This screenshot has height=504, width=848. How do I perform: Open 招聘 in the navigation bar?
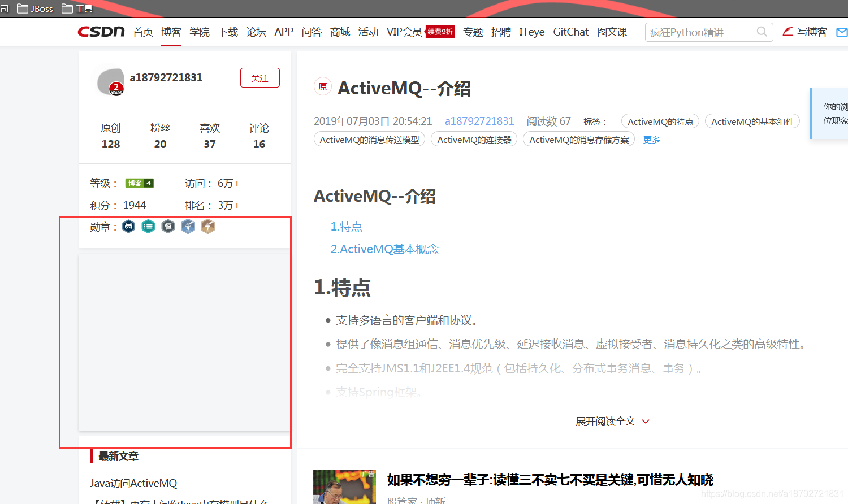coord(501,32)
